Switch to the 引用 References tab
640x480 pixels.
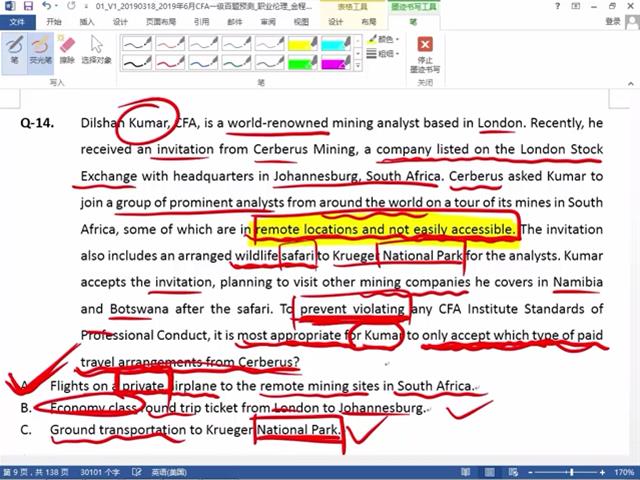201,22
